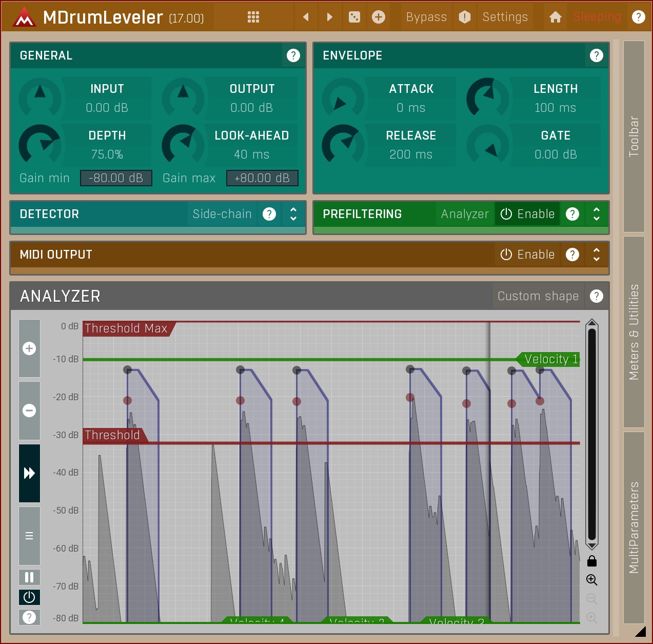Open the General panel help icon
Screen dimensions: 653x644
pos(293,55)
